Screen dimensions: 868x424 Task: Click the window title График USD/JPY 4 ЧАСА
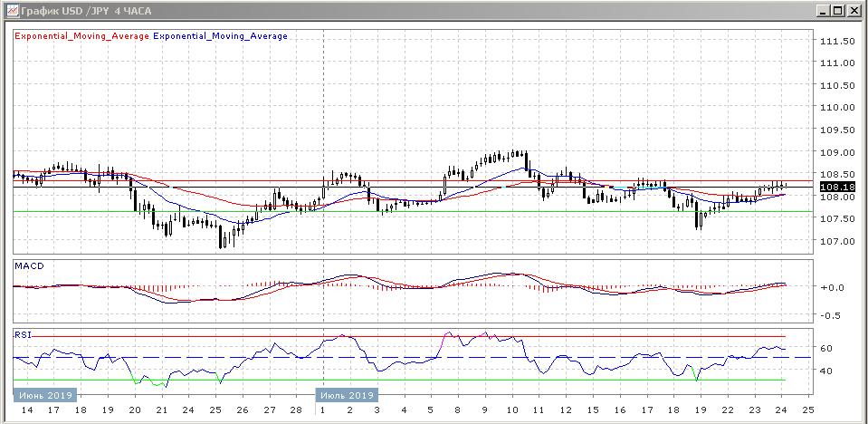86,11
